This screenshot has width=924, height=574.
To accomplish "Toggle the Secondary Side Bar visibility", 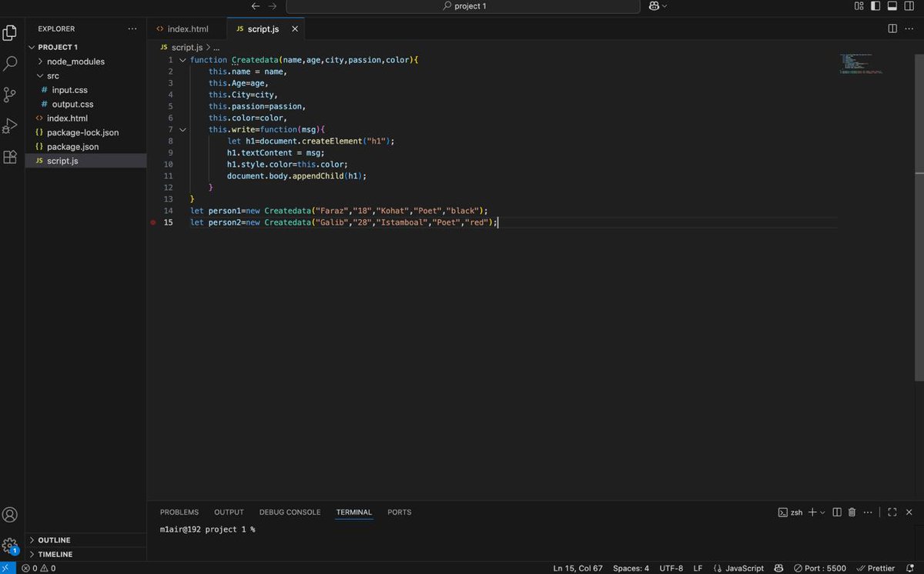I will 909,6.
